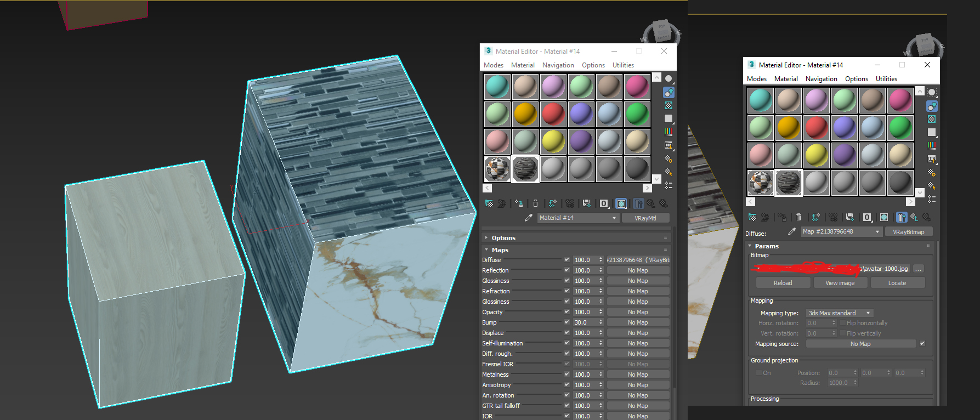980x420 pixels.
Task: Click Material ID Channel icon in VRayBitmap editor
Action: (867, 217)
